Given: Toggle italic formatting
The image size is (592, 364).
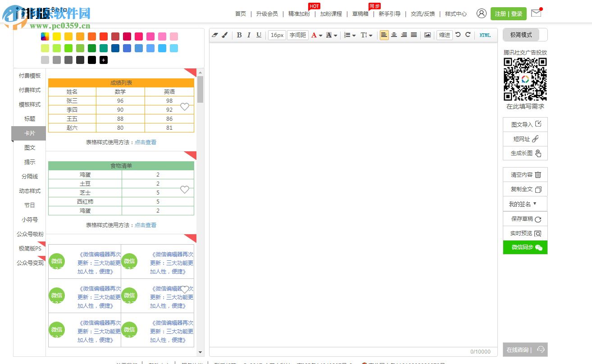Looking at the screenshot, I should (x=249, y=35).
